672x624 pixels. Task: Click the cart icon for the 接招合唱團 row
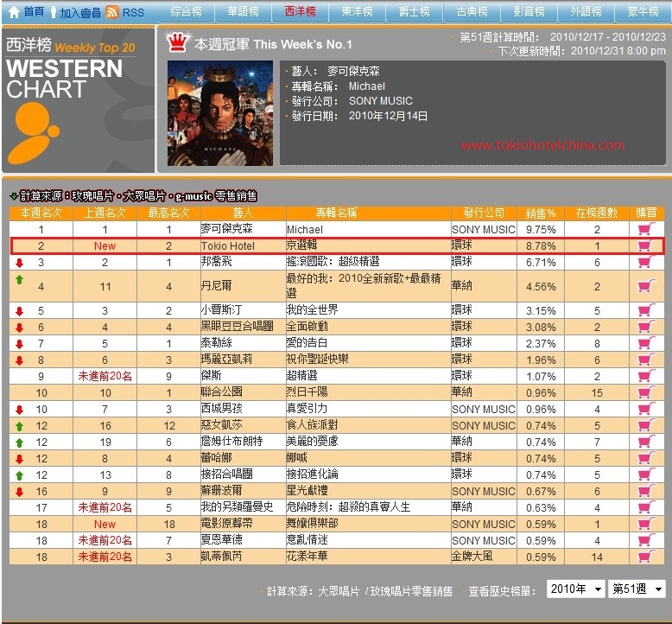point(646,474)
